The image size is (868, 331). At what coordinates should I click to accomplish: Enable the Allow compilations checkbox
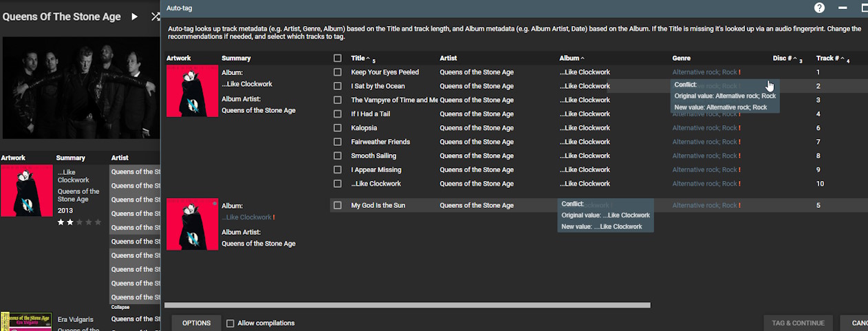pyautogui.click(x=230, y=323)
